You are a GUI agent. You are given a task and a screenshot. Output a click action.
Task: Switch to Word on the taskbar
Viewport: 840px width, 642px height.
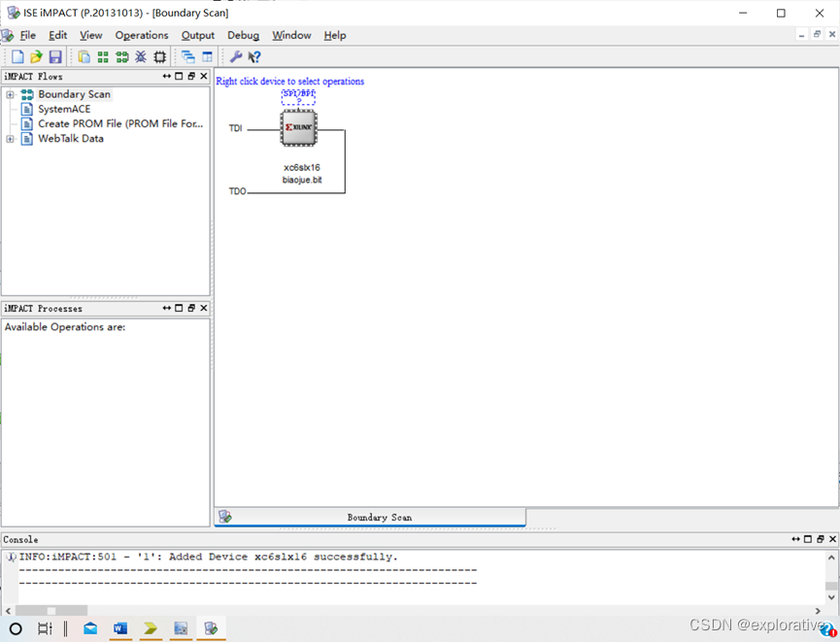[x=120, y=628]
